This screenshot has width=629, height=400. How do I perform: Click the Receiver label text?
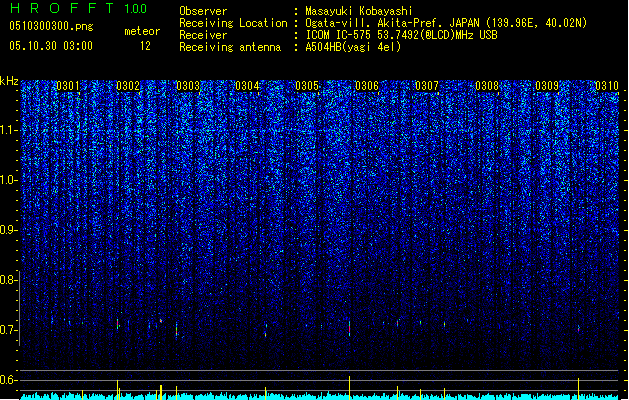(203, 35)
